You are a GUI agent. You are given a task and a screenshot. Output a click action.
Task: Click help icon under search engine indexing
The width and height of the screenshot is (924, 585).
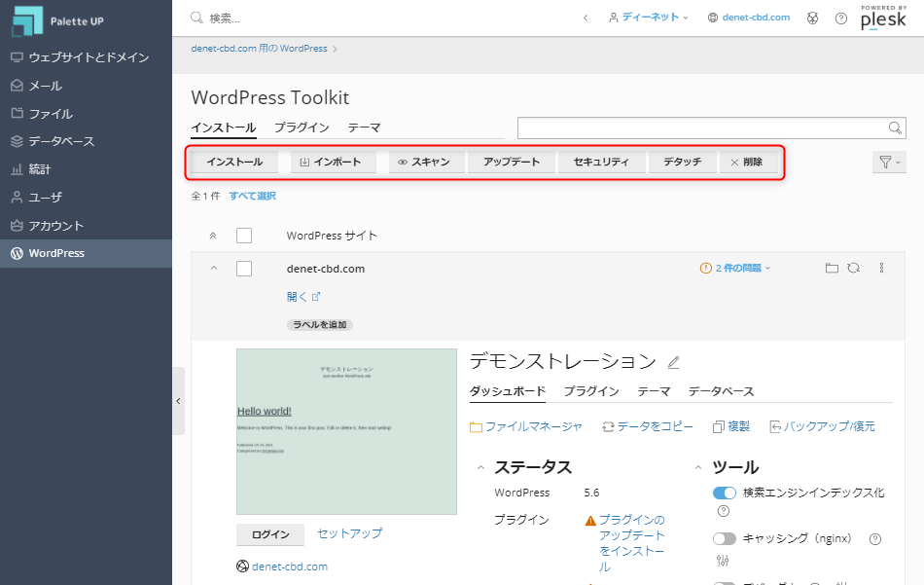723,511
